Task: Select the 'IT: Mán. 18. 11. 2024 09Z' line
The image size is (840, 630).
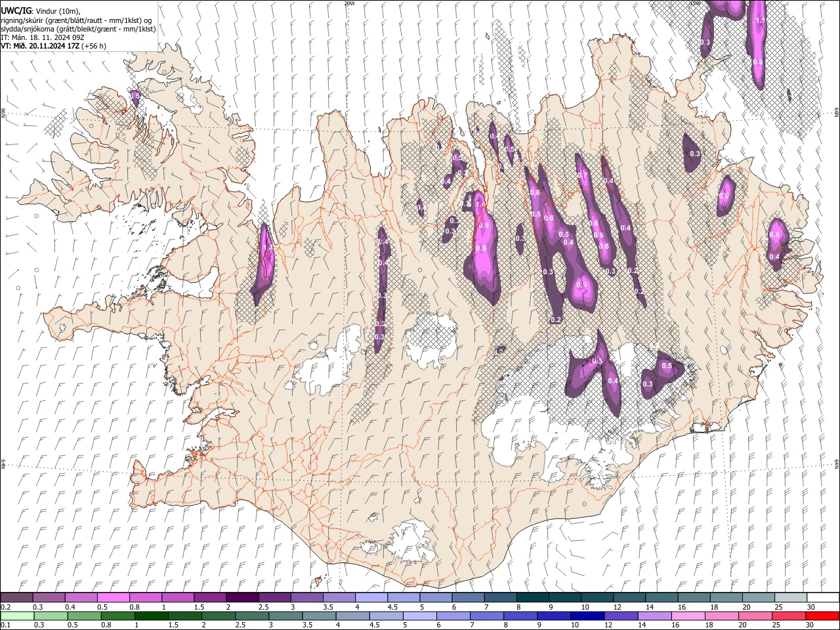Action: click(x=43, y=37)
